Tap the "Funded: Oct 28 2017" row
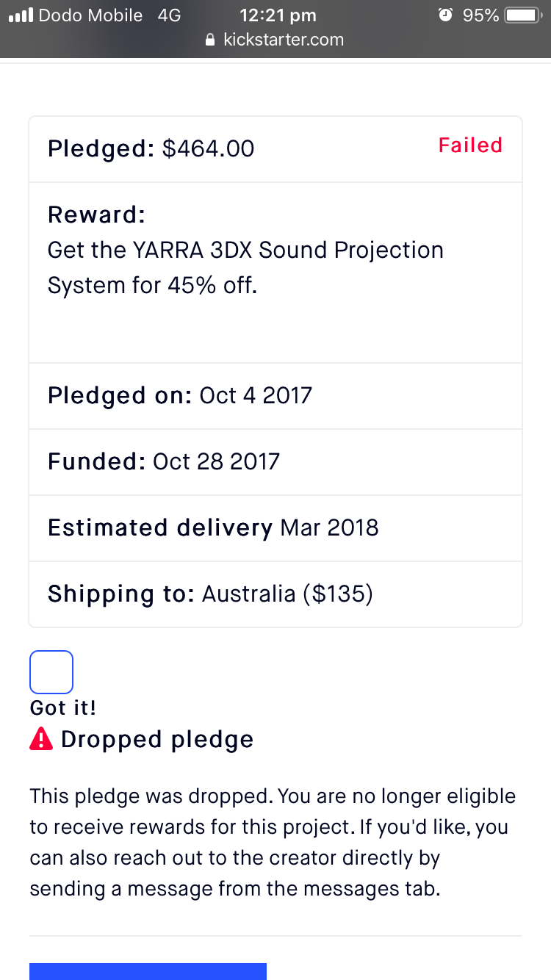551x980 pixels. pyautogui.click(x=164, y=461)
